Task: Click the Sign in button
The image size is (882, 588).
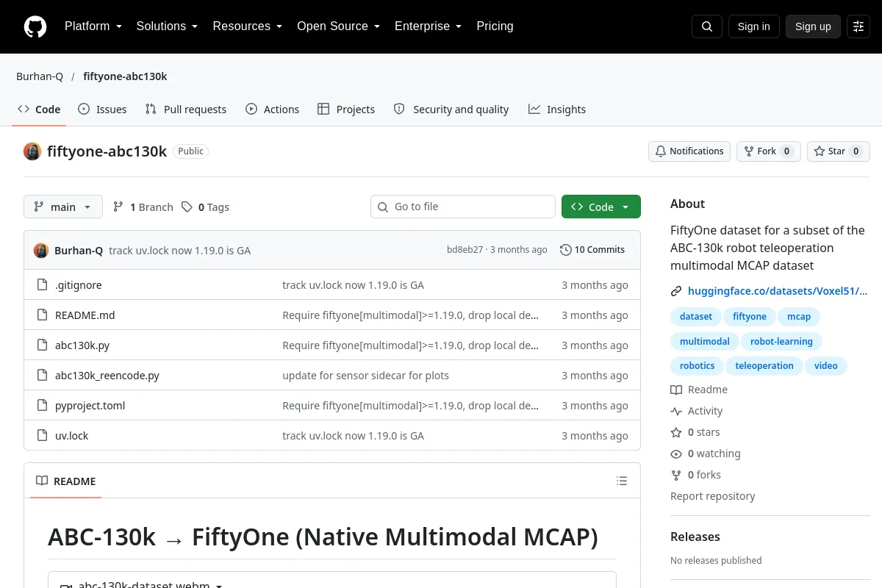Action: pyautogui.click(x=754, y=26)
